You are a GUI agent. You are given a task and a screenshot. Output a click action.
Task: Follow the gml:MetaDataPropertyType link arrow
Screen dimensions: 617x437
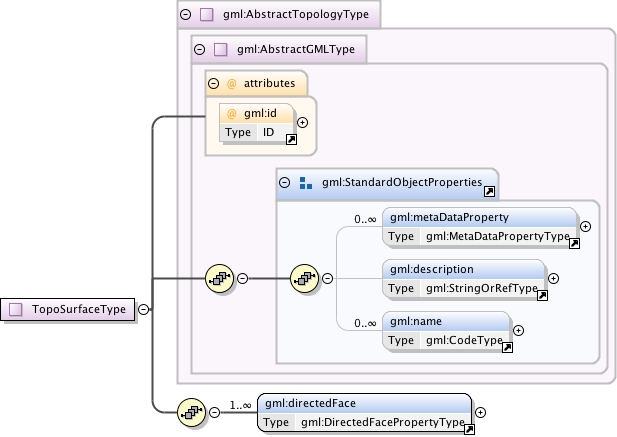point(574,243)
